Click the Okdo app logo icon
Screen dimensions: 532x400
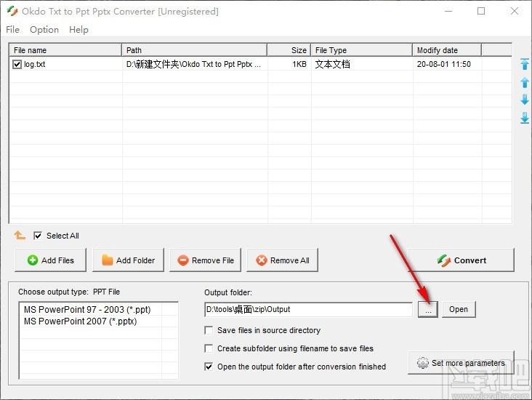pyautogui.click(x=12, y=11)
